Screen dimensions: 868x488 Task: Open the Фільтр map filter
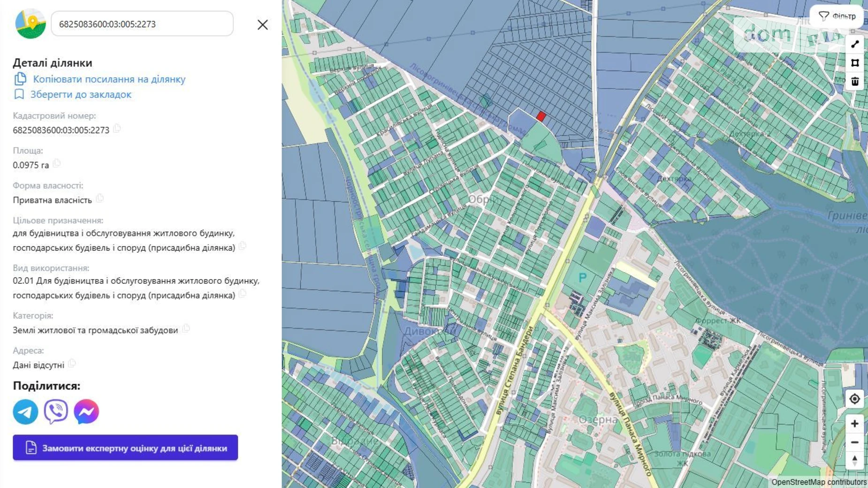point(838,16)
